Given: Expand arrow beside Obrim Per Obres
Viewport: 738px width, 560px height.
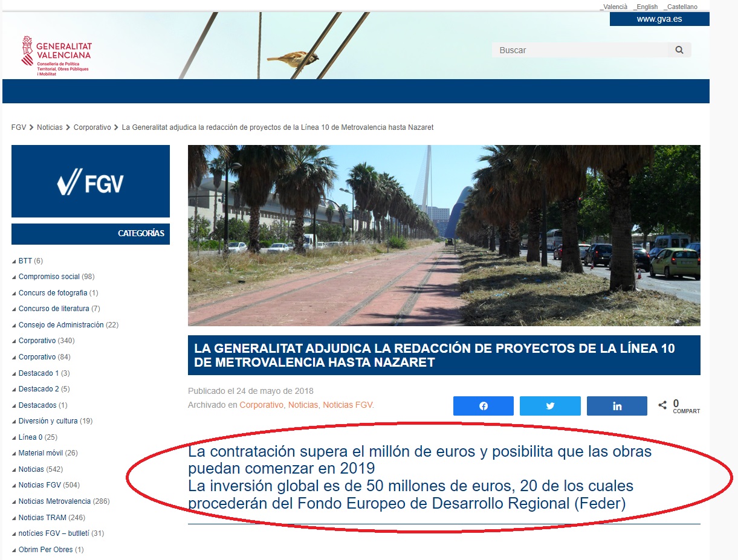Looking at the screenshot, I should tap(14, 550).
